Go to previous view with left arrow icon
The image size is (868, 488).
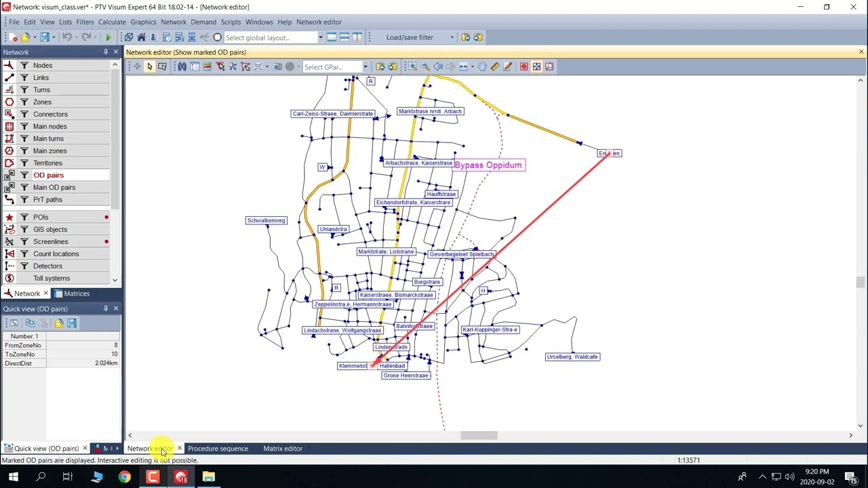[438, 66]
